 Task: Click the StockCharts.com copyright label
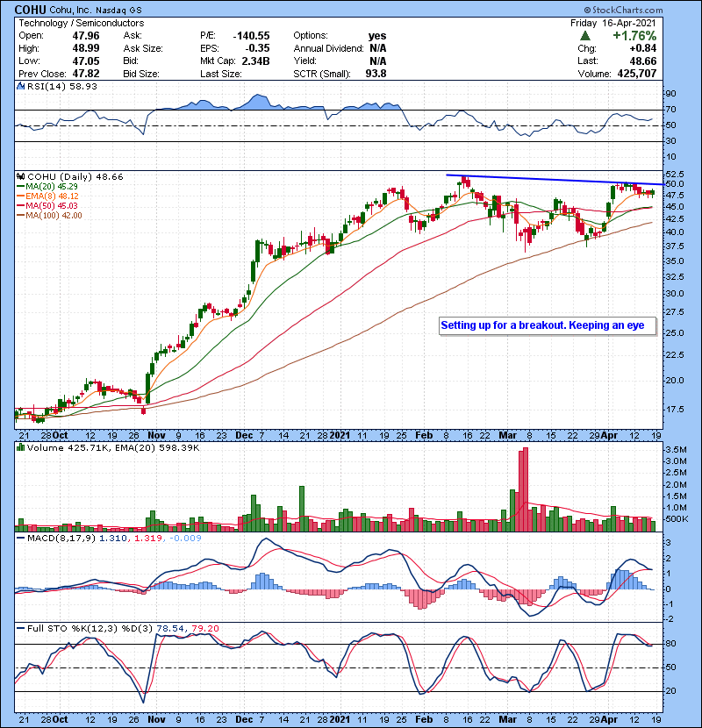coord(623,10)
